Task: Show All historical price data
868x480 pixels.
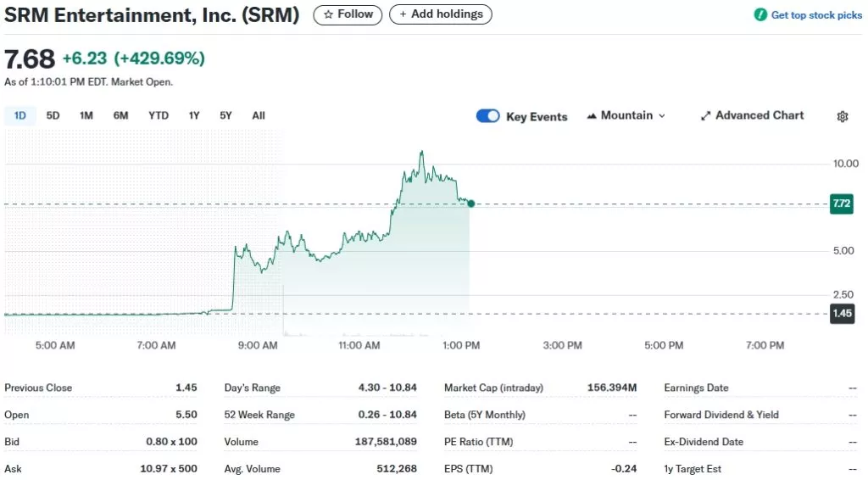Action: pyautogui.click(x=259, y=115)
